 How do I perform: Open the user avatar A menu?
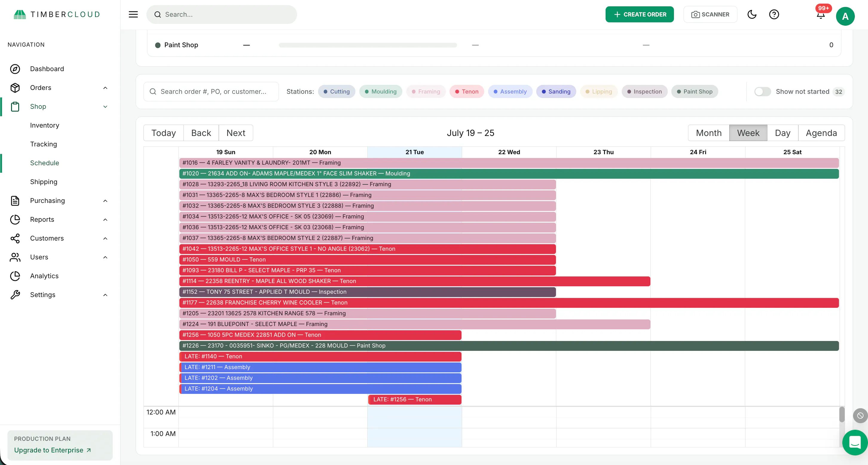(845, 16)
